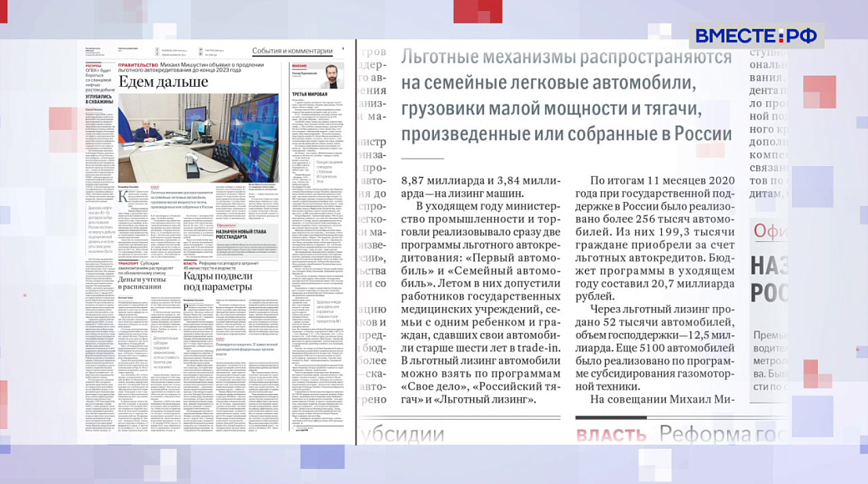The height and width of the screenshot is (484, 868).
Task: Click the 'ТРАНСПОРТ' section label
Action: click(x=128, y=264)
